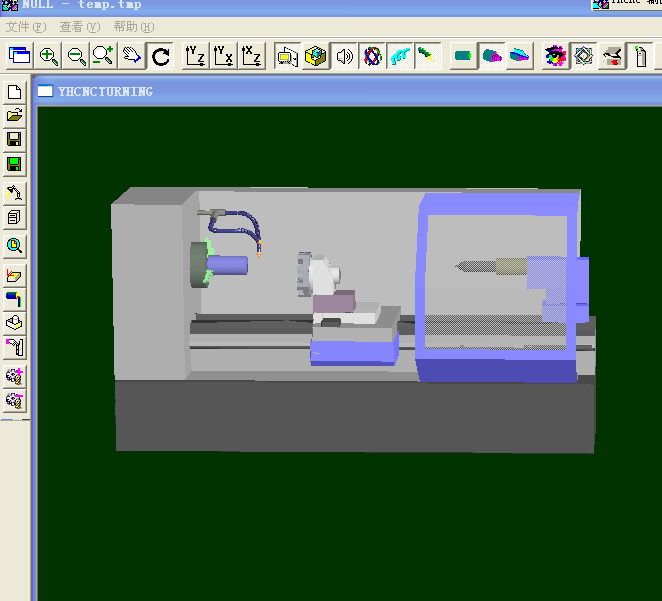Switch to the YX plane view
662x601 pixels.
(x=223, y=56)
